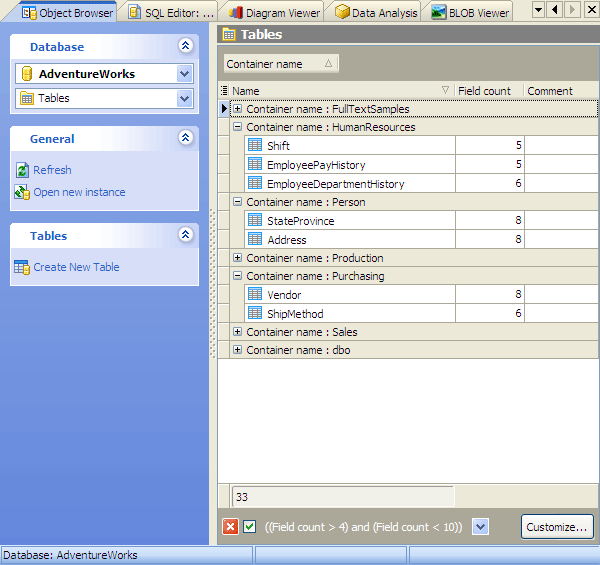Viewport: 600px width, 565px height.
Task: Open the BLOB Viewer tab
Action: click(470, 13)
